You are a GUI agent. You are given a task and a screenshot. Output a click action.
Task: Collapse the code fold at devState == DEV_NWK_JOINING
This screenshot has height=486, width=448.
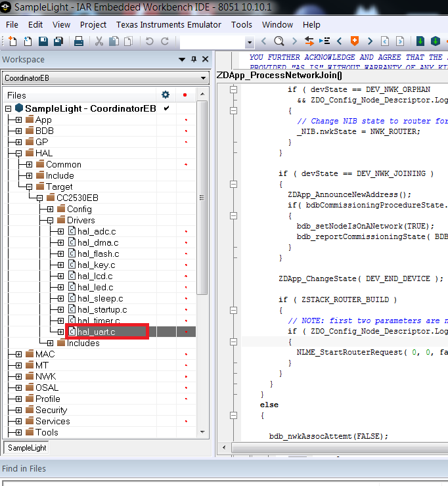pyautogui.click(x=233, y=184)
